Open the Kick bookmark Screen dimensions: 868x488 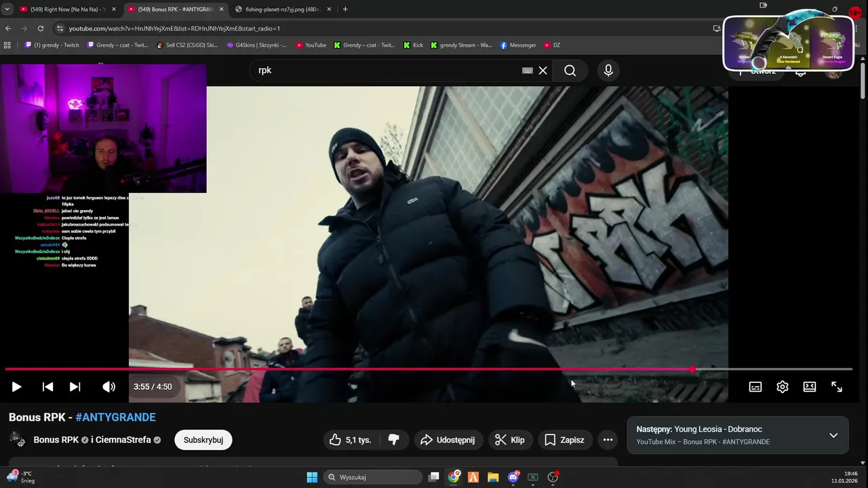(x=413, y=45)
